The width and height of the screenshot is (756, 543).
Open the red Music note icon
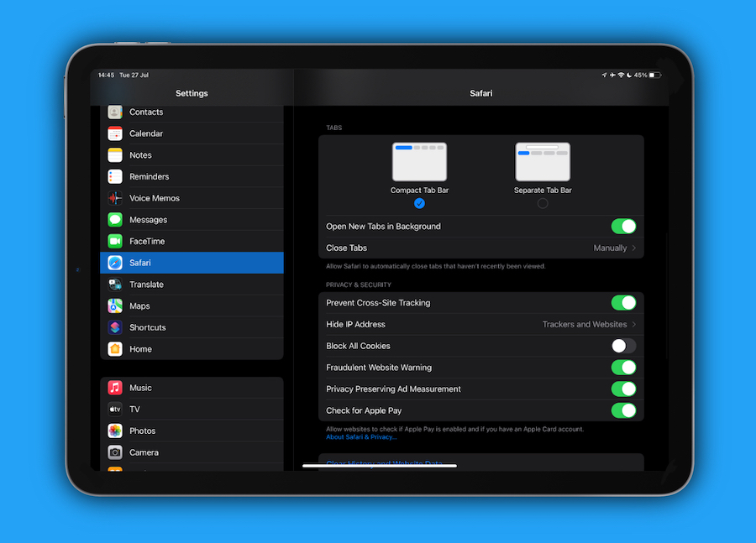115,388
